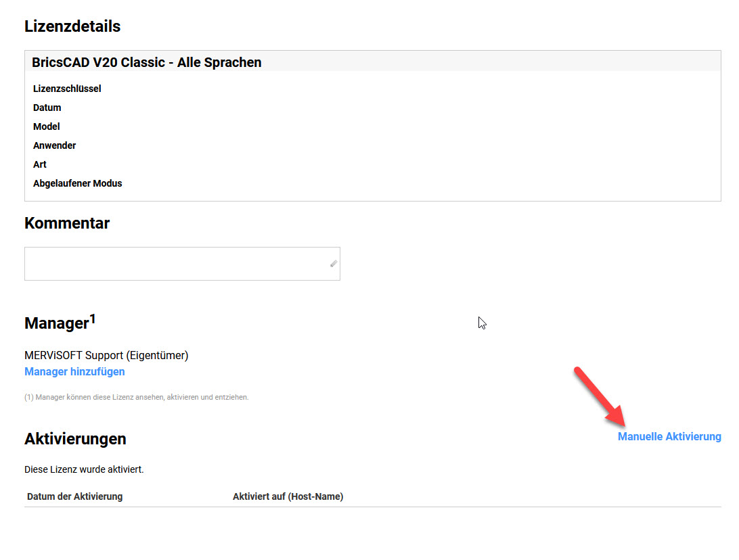Click the pencil edit icon in comment box
Screen dimensions: 739x560
pyautogui.click(x=333, y=264)
